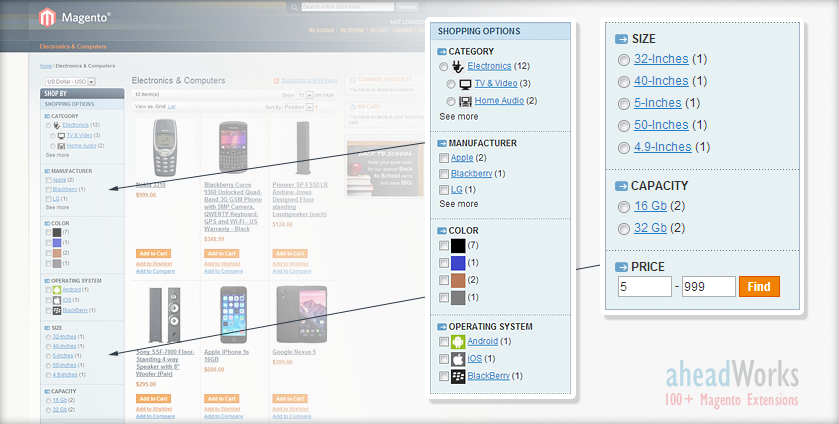Expand See more under Manufacturer in store page sidebar

(x=57, y=207)
